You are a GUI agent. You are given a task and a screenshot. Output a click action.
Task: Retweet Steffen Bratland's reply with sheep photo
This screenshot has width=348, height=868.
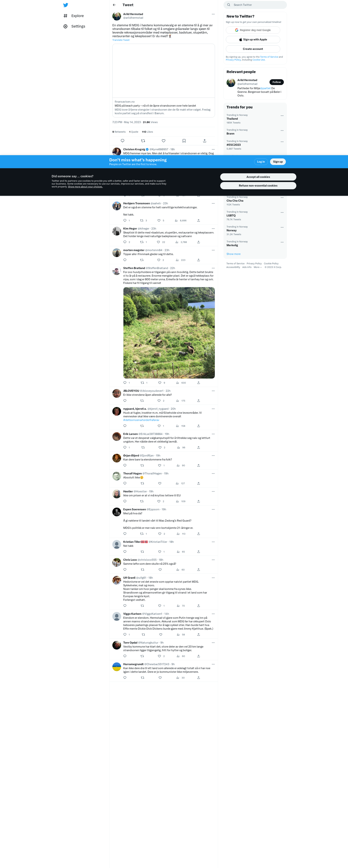(142, 383)
